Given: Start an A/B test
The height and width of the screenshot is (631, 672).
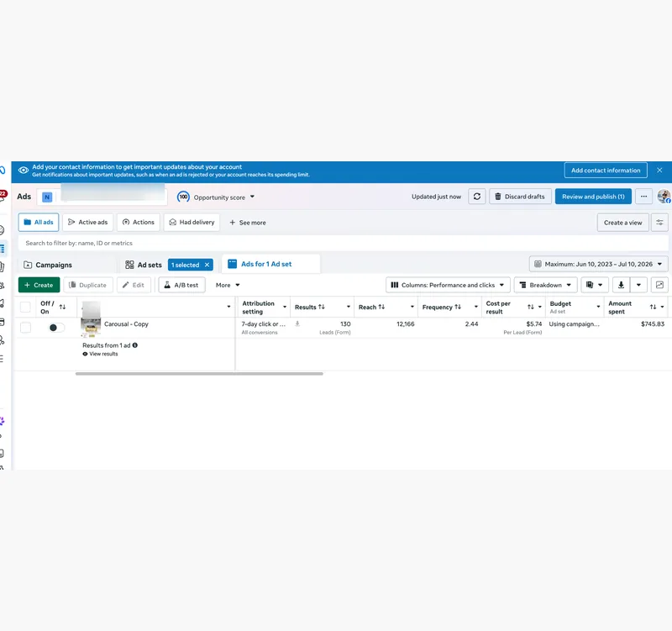Looking at the screenshot, I should point(181,285).
